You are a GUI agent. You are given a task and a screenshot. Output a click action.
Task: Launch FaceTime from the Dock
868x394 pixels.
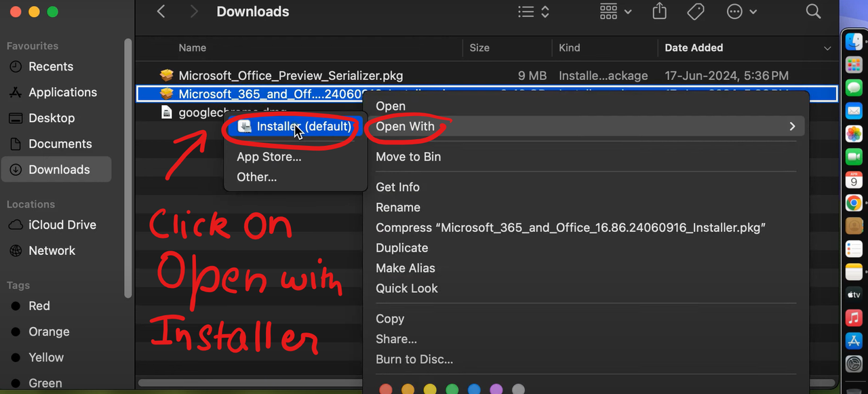[854, 157]
